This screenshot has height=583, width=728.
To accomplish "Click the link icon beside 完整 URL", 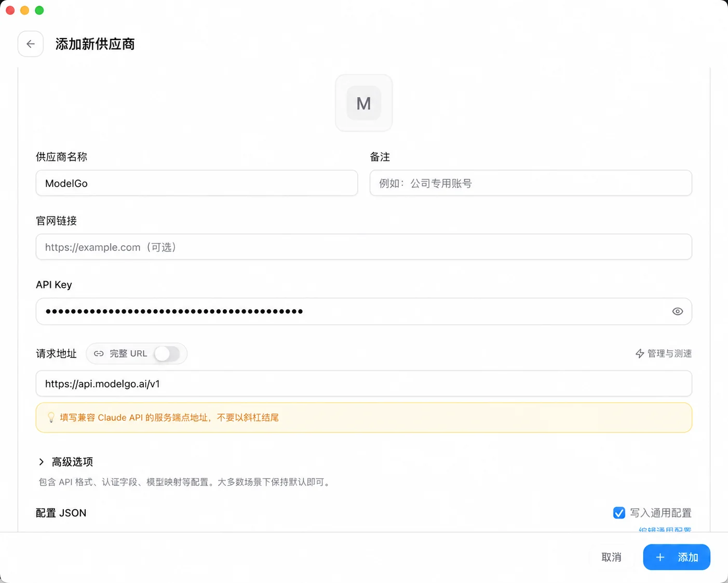I will coord(99,354).
